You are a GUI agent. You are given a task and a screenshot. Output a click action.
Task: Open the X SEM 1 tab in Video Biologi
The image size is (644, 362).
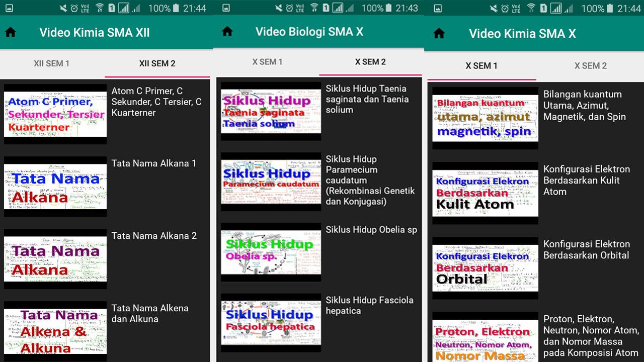coord(268,62)
